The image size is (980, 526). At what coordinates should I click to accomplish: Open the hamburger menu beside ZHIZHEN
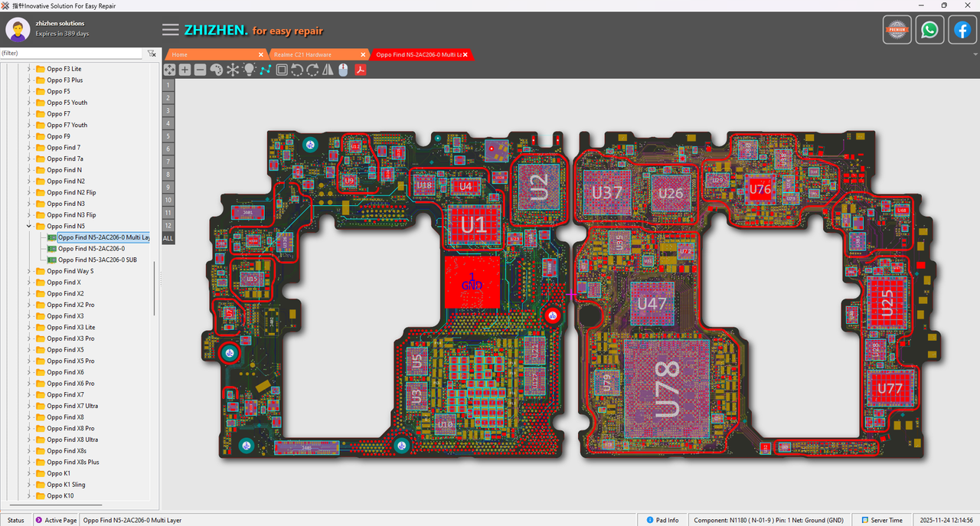click(x=171, y=30)
